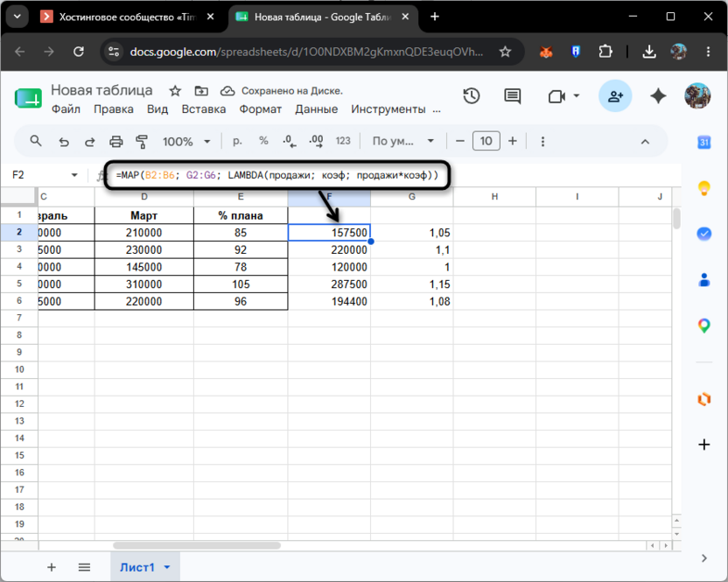The height and width of the screenshot is (582, 728).
Task: Increase the font size
Action: point(513,141)
